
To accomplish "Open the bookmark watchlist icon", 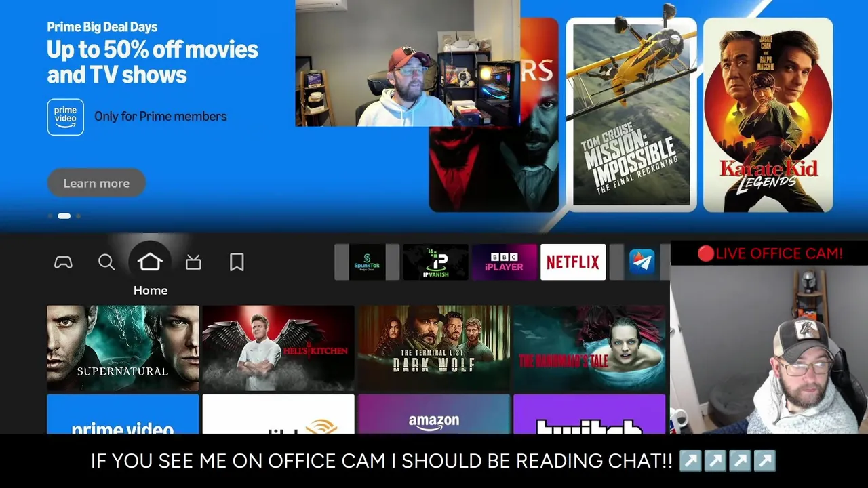I will click(237, 262).
